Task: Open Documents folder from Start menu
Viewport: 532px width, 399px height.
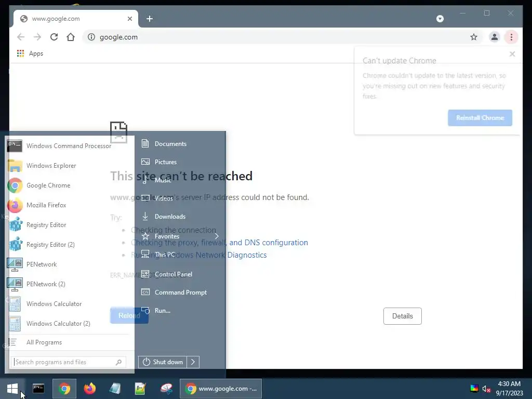Action: click(180, 143)
